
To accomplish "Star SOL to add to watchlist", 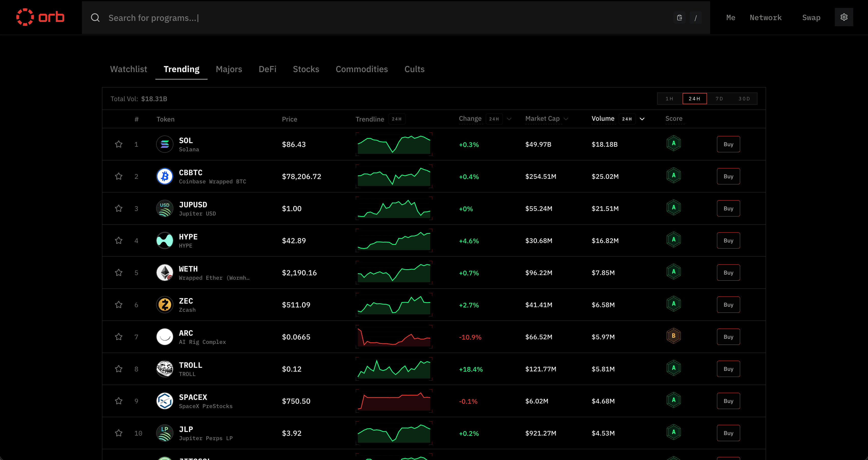I will click(119, 144).
